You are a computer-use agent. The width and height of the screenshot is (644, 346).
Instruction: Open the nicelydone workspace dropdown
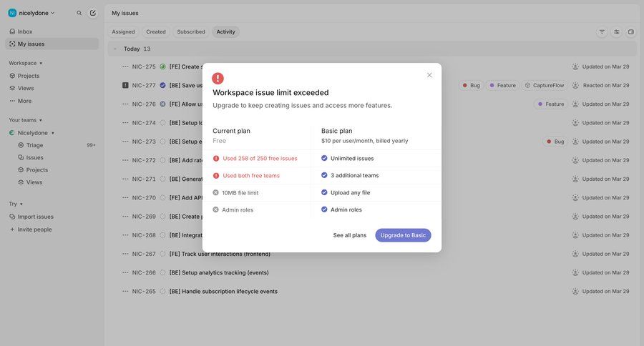(x=31, y=13)
